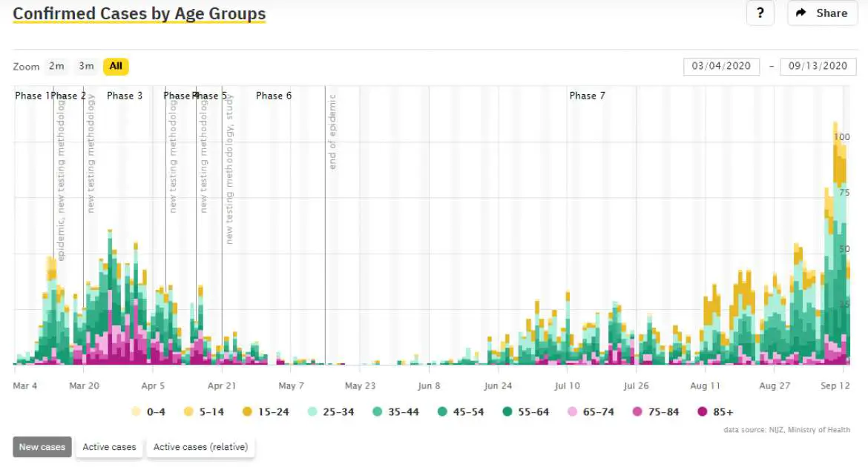Viewport: 868px width, 467px height.
Task: Click the 65-74 legend marker
Action: [573, 411]
